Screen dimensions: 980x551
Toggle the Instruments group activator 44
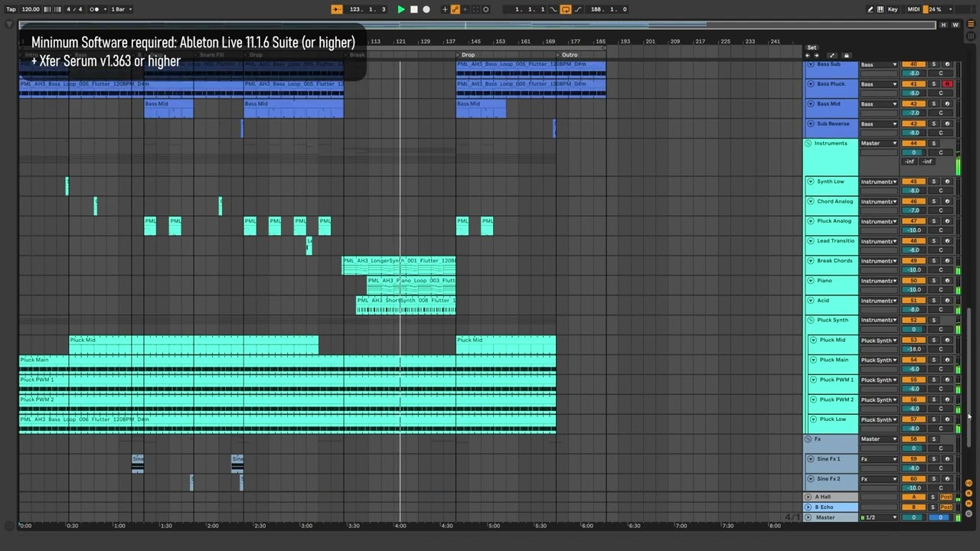(913, 143)
